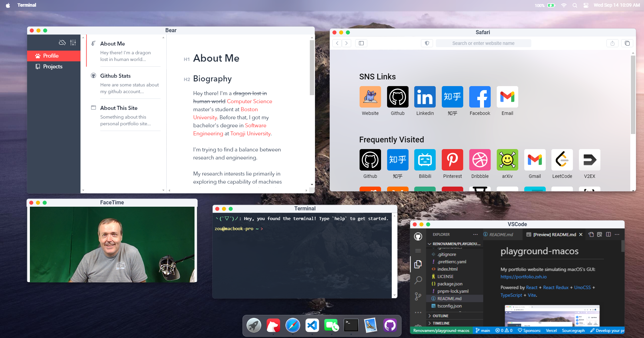
Task: Click the Computer Science link in Bear
Action: click(x=250, y=101)
